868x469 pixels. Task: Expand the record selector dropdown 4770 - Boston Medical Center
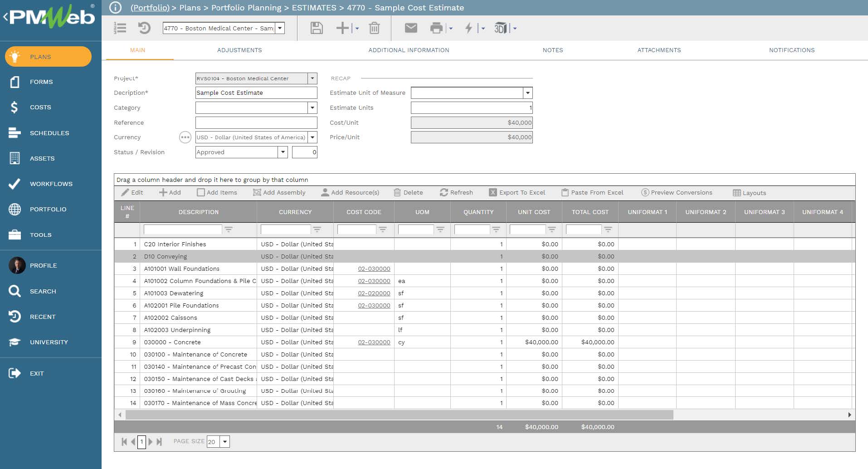tap(280, 28)
